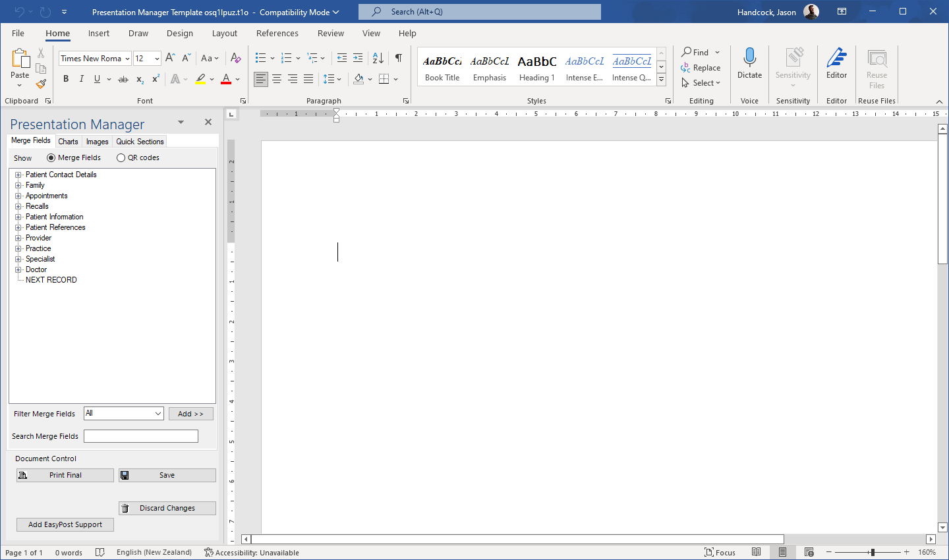Toggle center text alignment

pyautogui.click(x=276, y=78)
